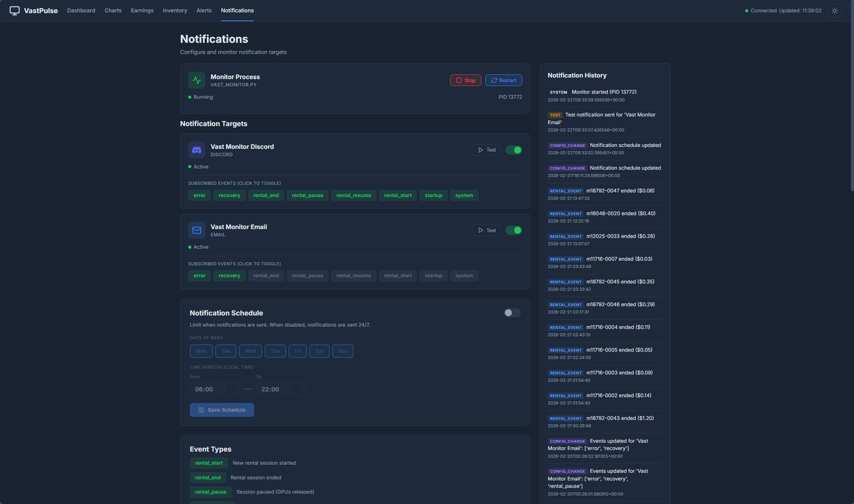Toggle the startup event for Vast Monitor Email

[x=433, y=275]
